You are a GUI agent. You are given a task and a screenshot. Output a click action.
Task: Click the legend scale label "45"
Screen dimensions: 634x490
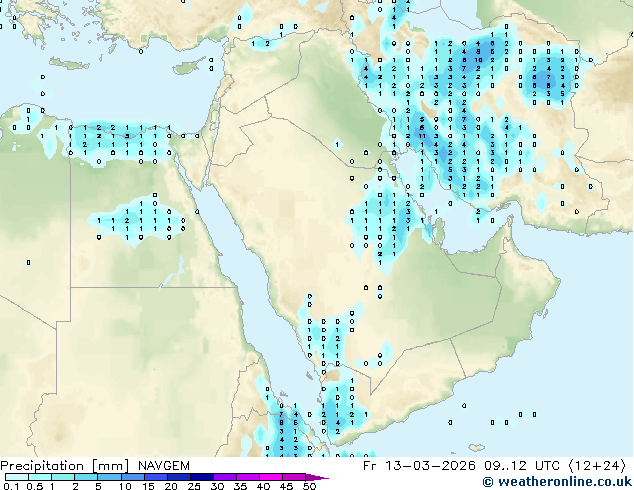click(286, 486)
